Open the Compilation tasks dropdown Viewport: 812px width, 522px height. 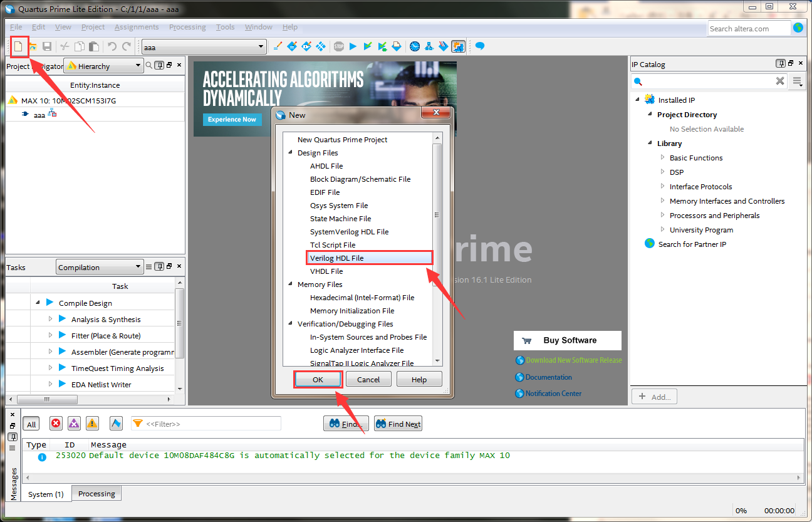pos(100,267)
